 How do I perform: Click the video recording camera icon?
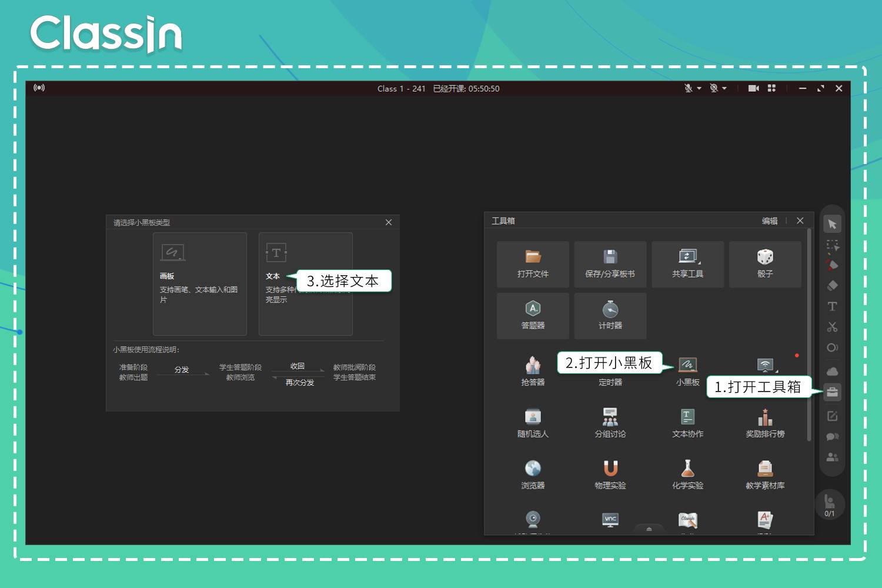coord(753,88)
